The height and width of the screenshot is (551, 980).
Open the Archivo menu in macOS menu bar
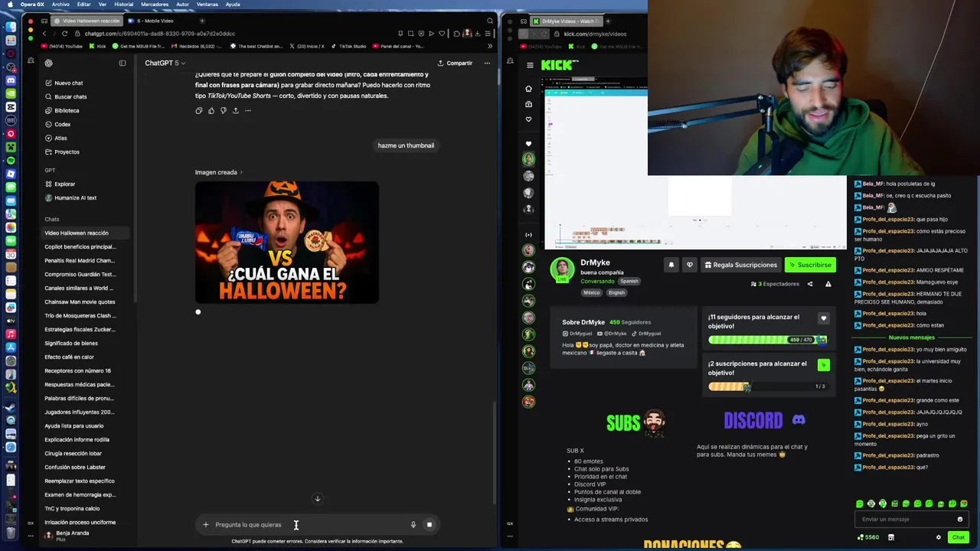[x=60, y=5]
